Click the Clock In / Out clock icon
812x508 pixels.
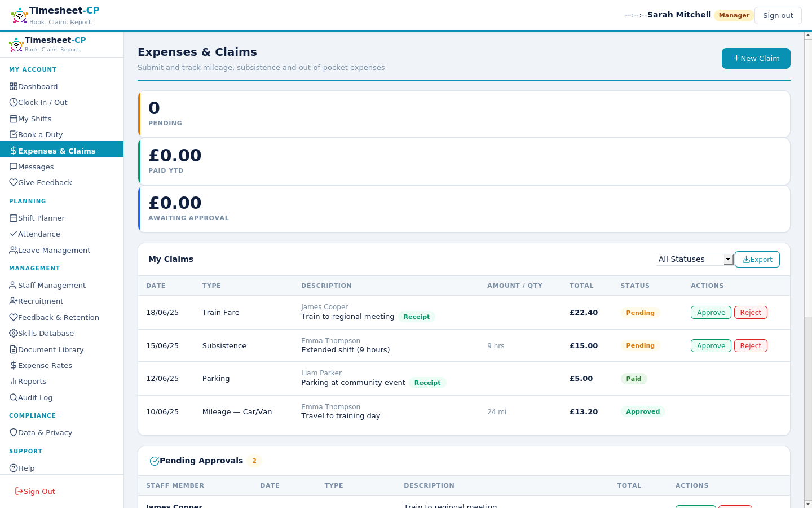[14, 102]
